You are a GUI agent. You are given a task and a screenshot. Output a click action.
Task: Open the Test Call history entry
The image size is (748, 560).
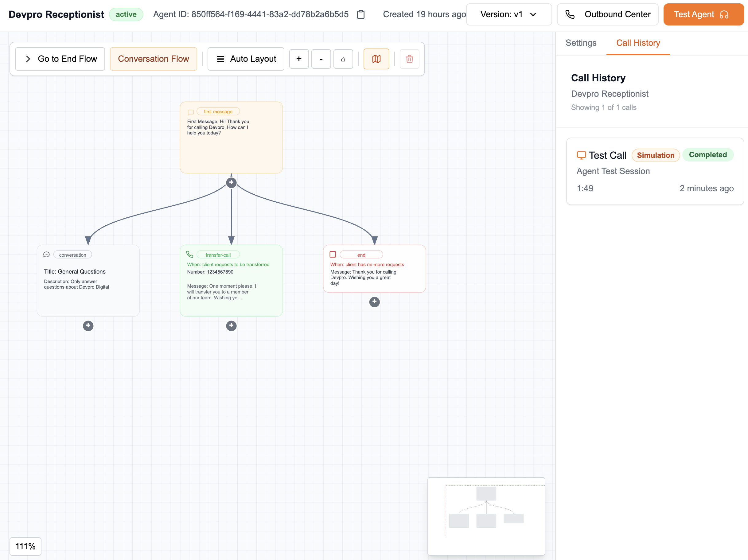coord(655,171)
